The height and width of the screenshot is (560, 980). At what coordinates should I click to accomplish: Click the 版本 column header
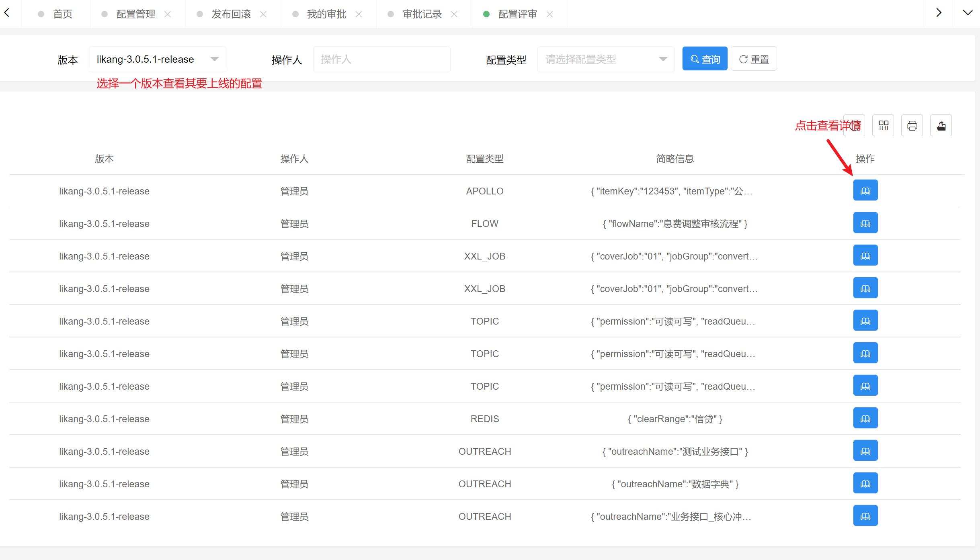pyautogui.click(x=104, y=159)
